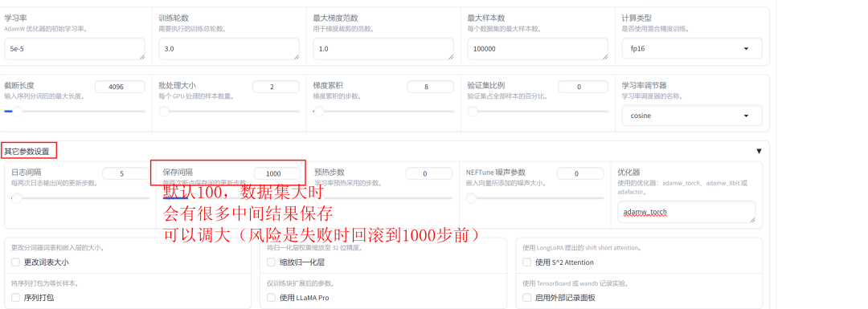Open the 计算类型 fp16 dropdown
This screenshot has height=309, width=868.
[692, 49]
